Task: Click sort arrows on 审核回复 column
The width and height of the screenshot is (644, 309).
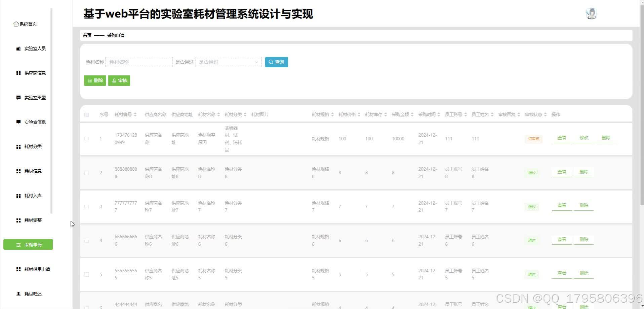Action: coord(519,115)
